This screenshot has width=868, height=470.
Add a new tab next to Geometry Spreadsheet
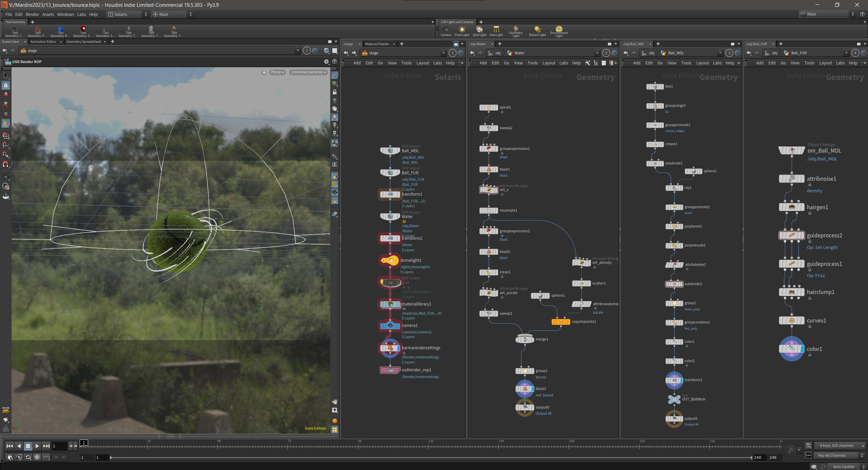point(113,42)
